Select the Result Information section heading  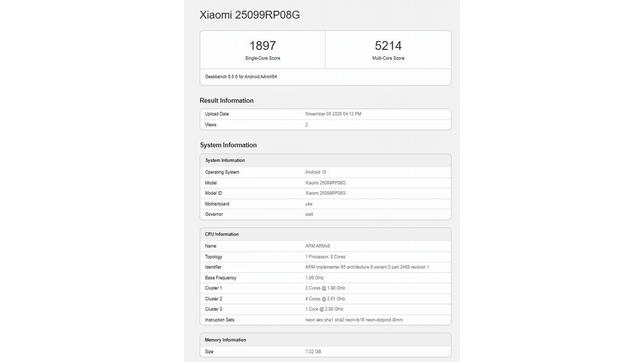(226, 100)
